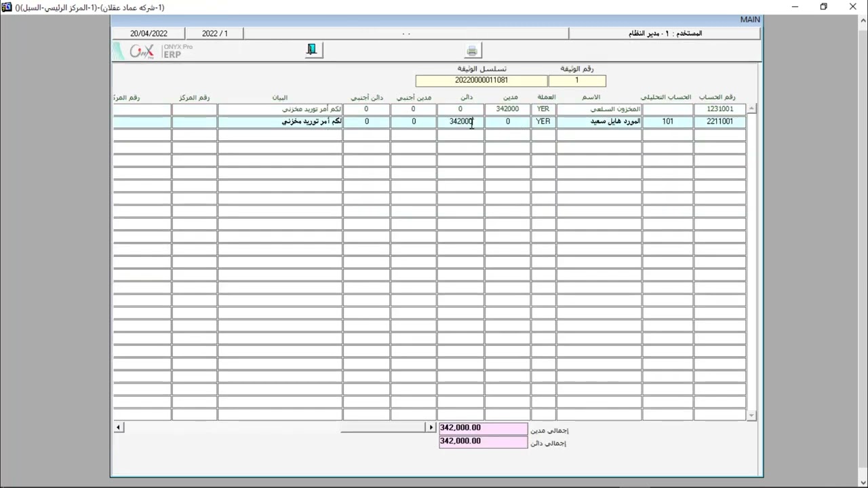This screenshot has height=488, width=868.
Task: Click description cell in first row
Action: tap(279, 109)
